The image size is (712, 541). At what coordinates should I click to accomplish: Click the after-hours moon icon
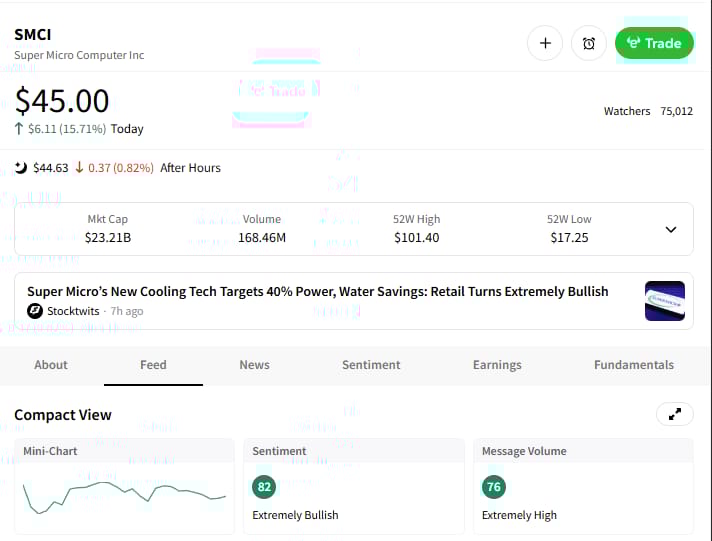pos(21,168)
